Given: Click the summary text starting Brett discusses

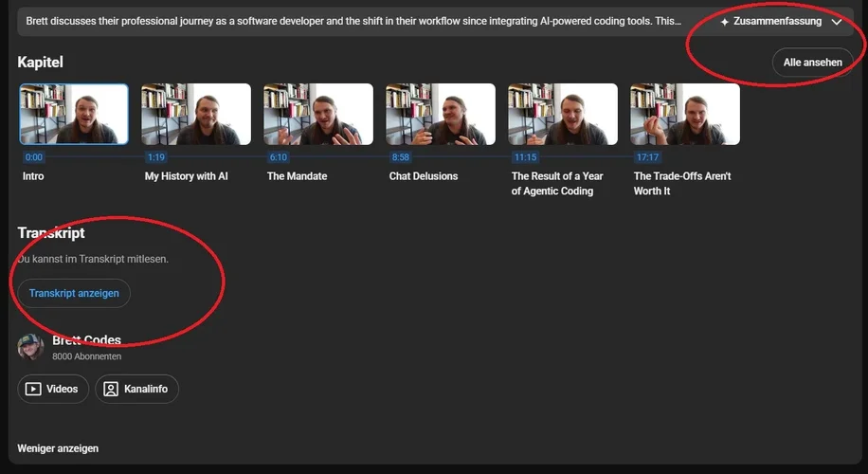Looking at the screenshot, I should (x=353, y=22).
